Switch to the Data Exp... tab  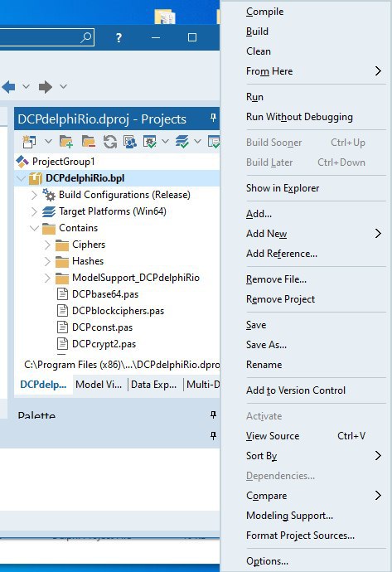coord(153,385)
